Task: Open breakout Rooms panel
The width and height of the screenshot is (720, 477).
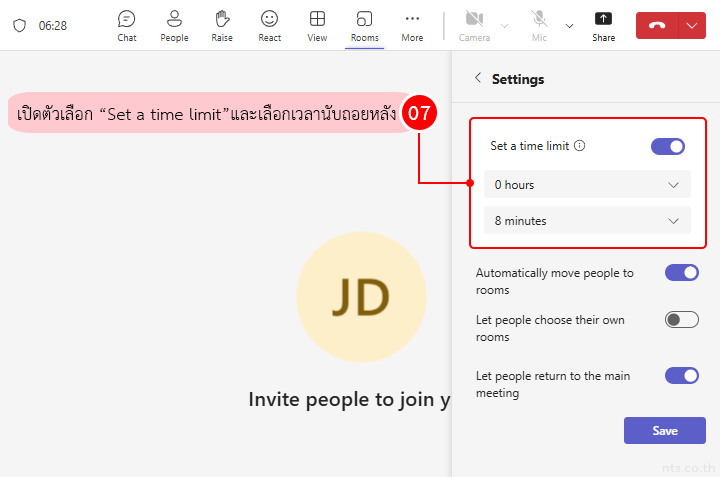Action: point(365,25)
